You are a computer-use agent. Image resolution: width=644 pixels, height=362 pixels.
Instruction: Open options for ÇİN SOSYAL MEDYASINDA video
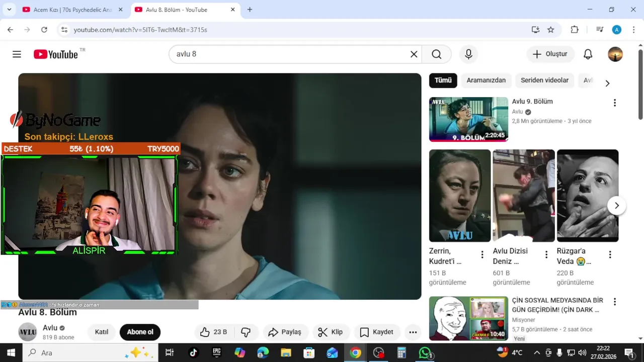[x=614, y=302]
